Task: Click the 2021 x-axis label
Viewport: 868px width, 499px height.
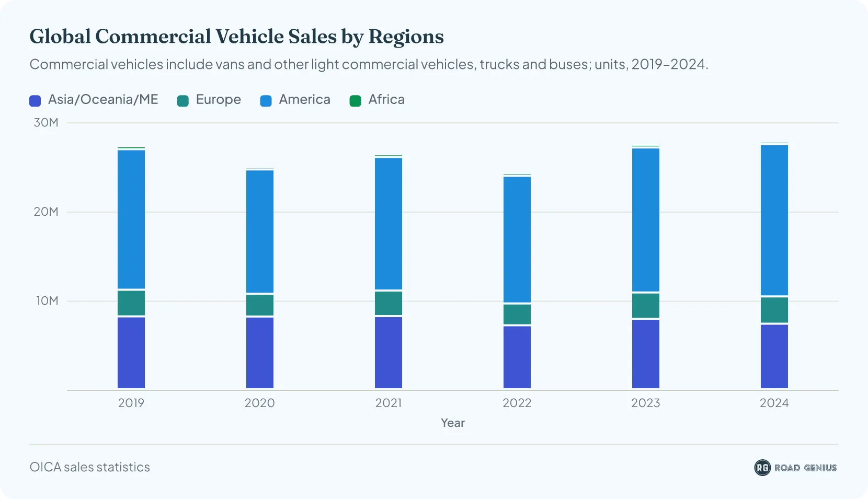Action: point(389,403)
